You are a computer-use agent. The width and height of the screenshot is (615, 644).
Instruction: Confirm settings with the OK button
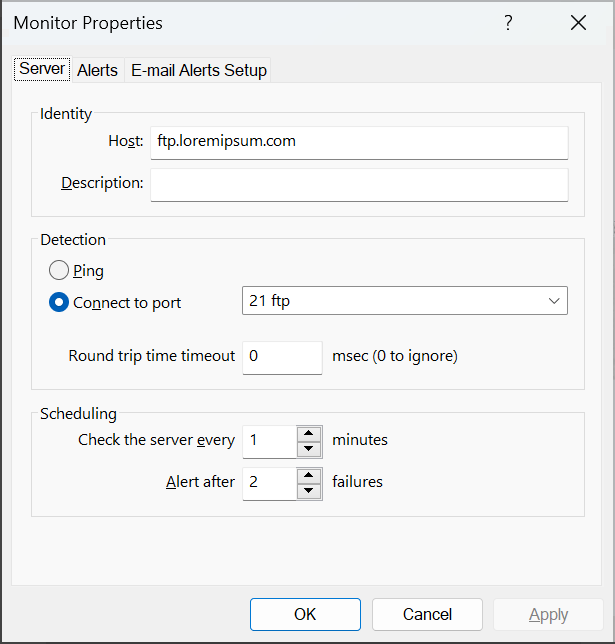pyautogui.click(x=305, y=614)
